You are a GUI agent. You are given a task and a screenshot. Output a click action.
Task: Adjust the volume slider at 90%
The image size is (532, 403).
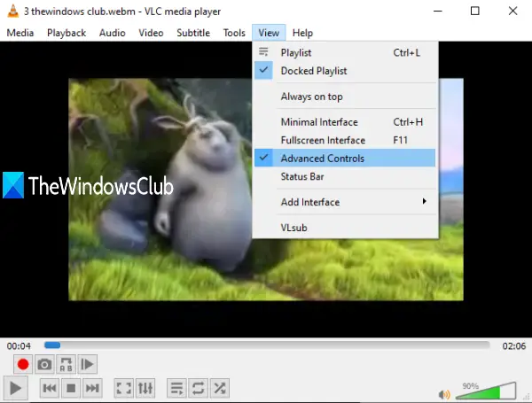pos(486,391)
